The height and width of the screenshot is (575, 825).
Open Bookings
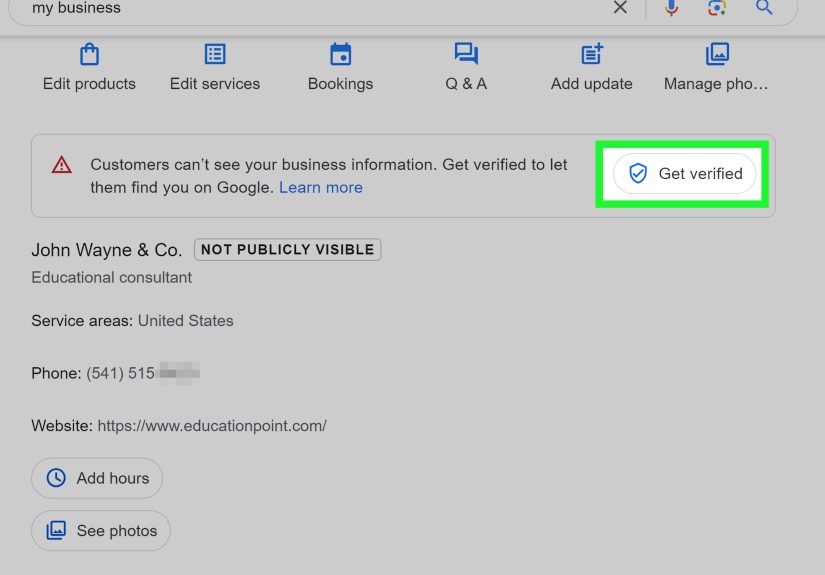(340, 68)
